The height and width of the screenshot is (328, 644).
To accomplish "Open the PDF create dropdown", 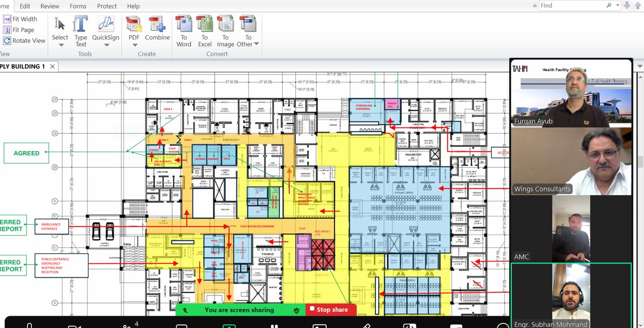I will (x=134, y=44).
